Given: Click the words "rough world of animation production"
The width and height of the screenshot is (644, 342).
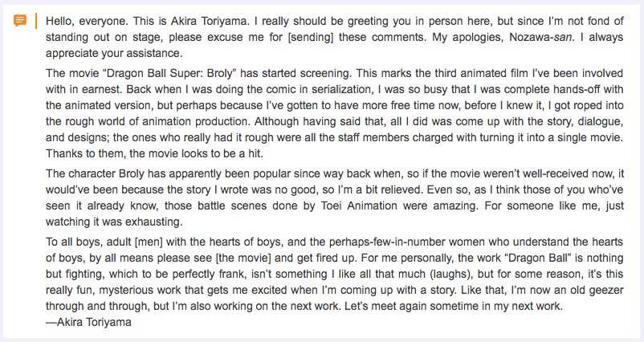Looking at the screenshot, I should (154, 121).
